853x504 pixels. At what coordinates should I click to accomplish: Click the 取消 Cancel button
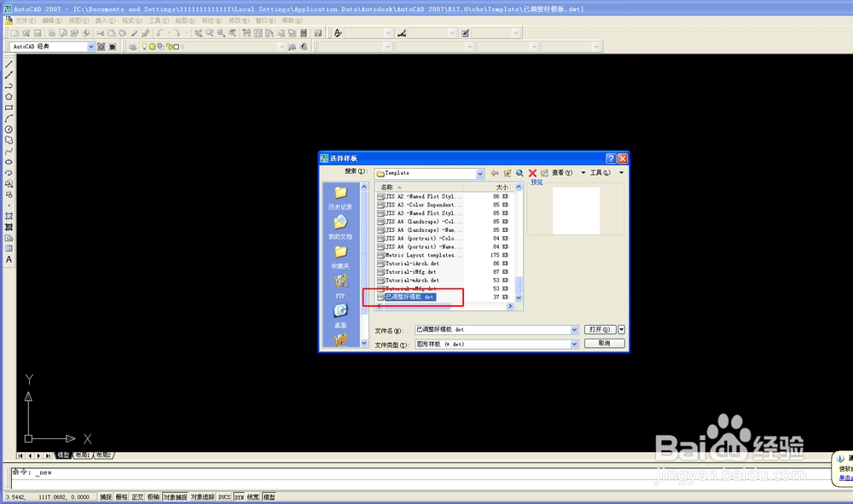(x=605, y=343)
